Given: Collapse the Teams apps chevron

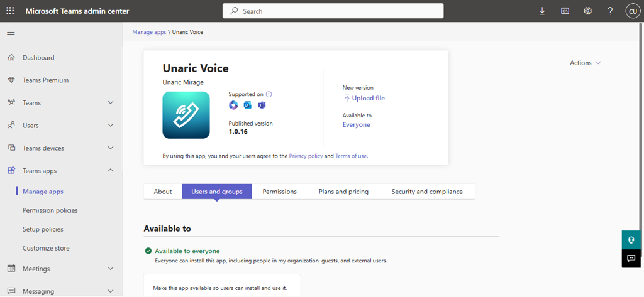Looking at the screenshot, I should [x=111, y=170].
